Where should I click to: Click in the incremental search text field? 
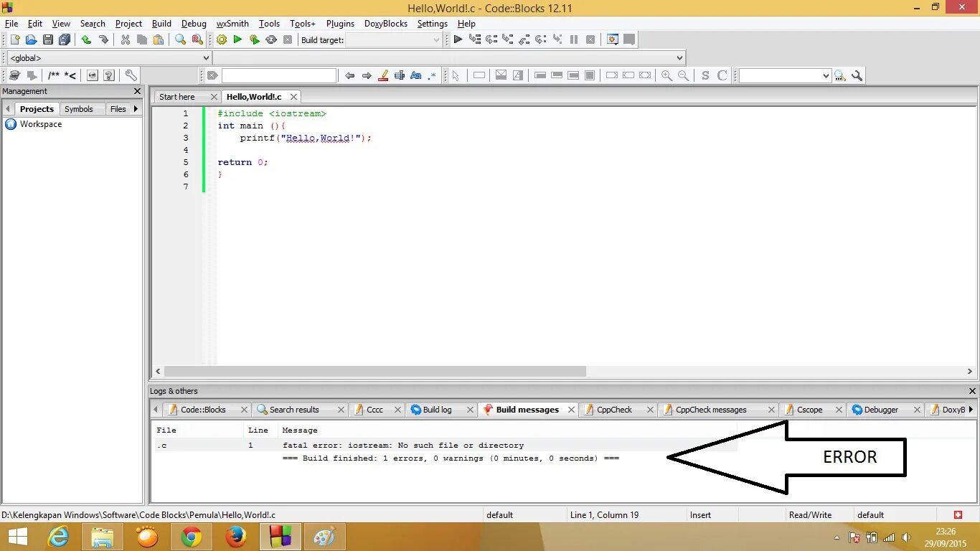pyautogui.click(x=279, y=75)
